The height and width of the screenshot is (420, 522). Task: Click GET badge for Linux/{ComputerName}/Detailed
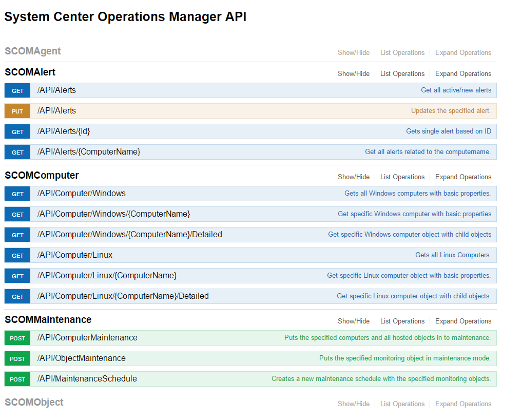coord(17,296)
